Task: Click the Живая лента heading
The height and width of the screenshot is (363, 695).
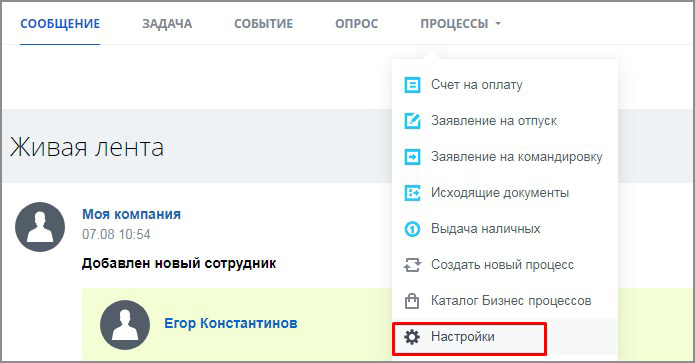Action: 87,147
